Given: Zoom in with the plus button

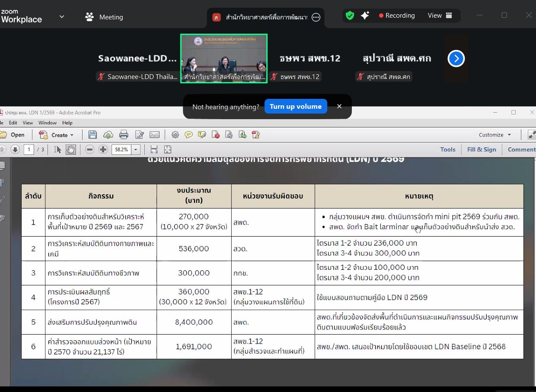Looking at the screenshot, I should click(x=103, y=149).
